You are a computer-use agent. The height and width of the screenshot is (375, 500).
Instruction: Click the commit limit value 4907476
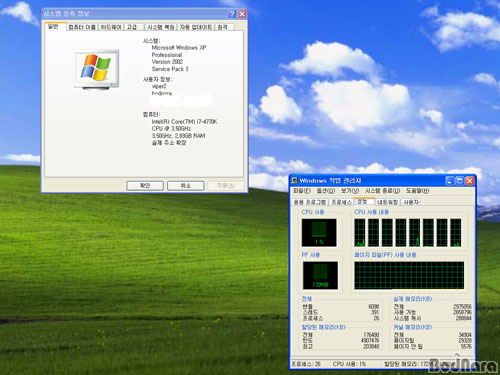[x=370, y=341]
